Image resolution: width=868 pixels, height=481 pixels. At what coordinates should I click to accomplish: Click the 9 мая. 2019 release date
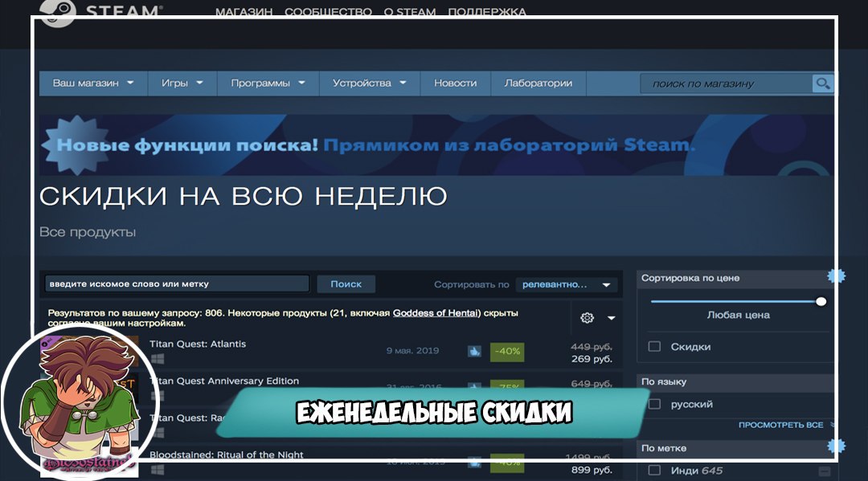tap(412, 351)
